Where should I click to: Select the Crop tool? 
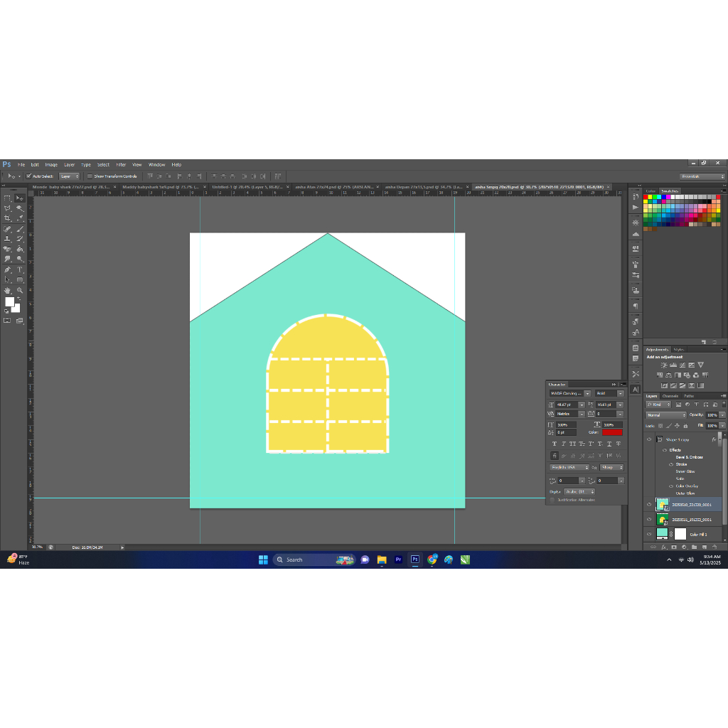[7, 218]
